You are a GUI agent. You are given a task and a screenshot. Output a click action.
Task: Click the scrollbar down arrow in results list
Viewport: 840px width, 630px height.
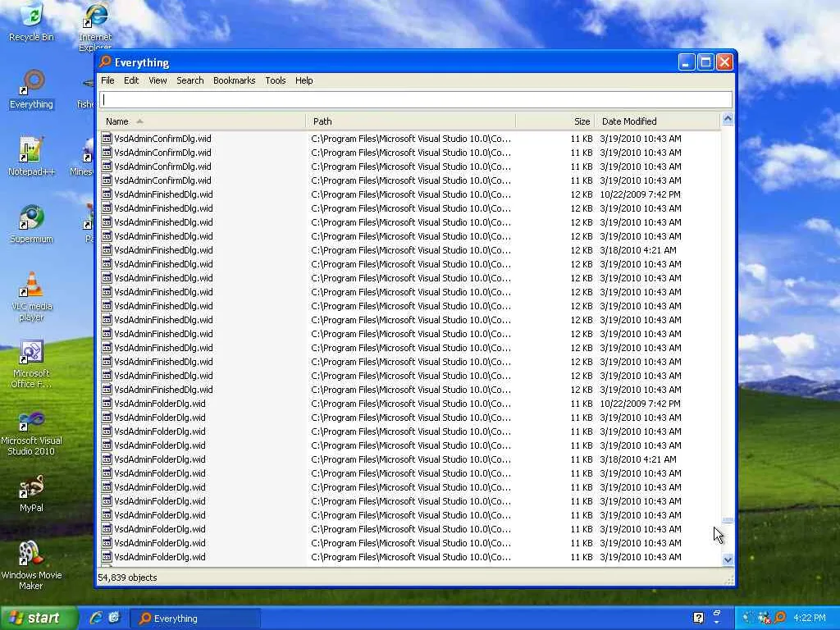[728, 559]
